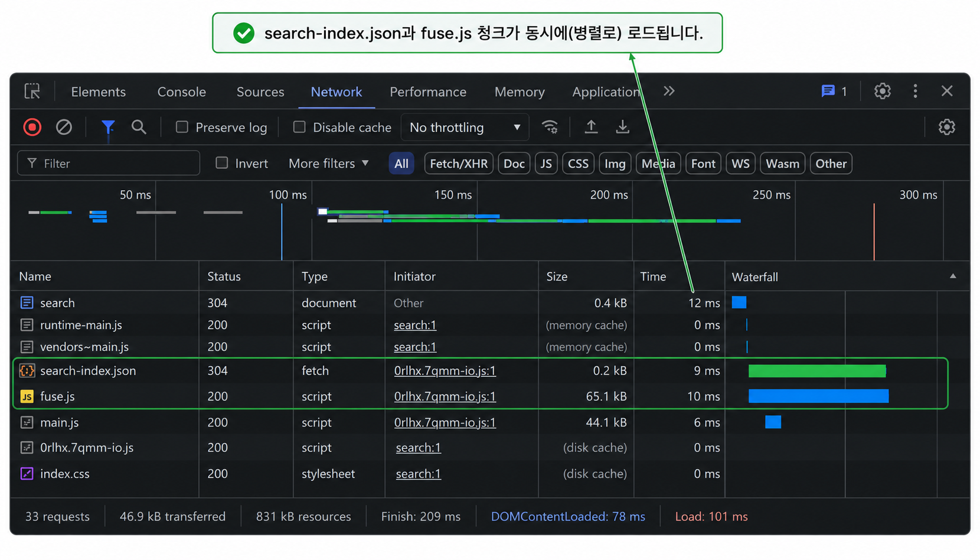Viewport: 980px width, 560px height.
Task: Expand the More filters dropdown
Action: (x=328, y=163)
